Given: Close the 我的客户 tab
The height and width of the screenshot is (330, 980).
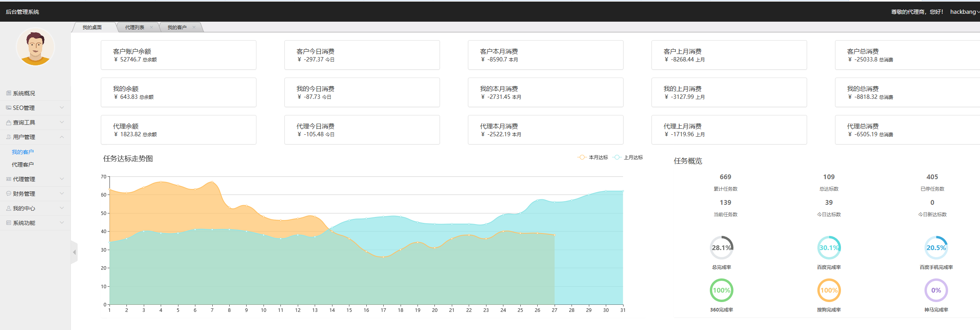Looking at the screenshot, I should point(194,28).
